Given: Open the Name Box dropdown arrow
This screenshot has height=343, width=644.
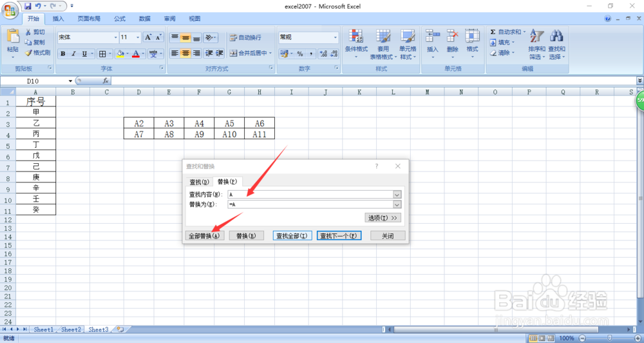Looking at the screenshot, I should click(71, 81).
